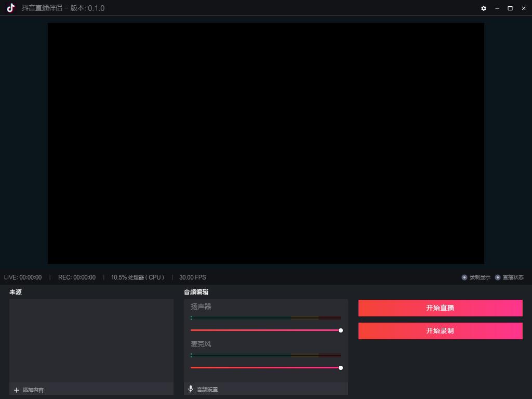
Task: Click the speaker (扬声器) volume slider handle
Action: (341, 330)
